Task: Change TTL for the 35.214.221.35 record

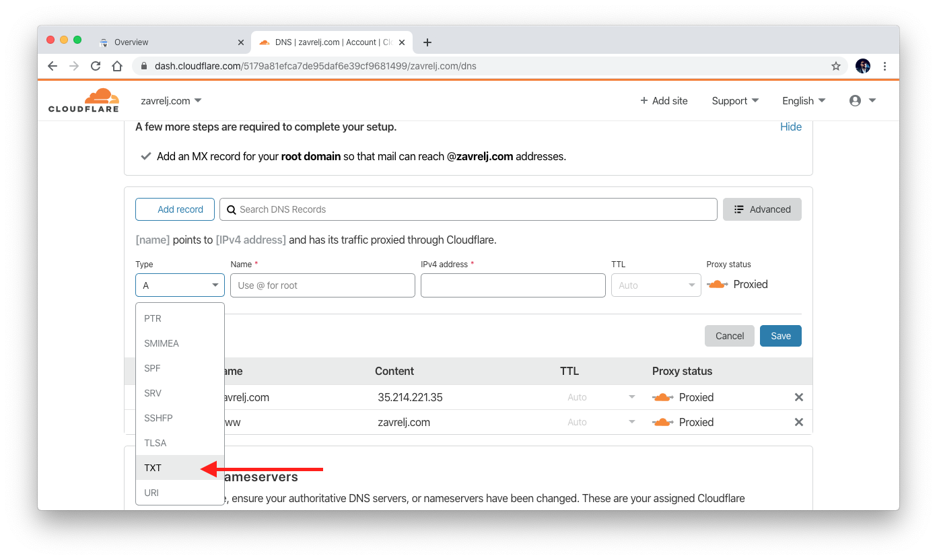Action: pyautogui.click(x=600, y=397)
